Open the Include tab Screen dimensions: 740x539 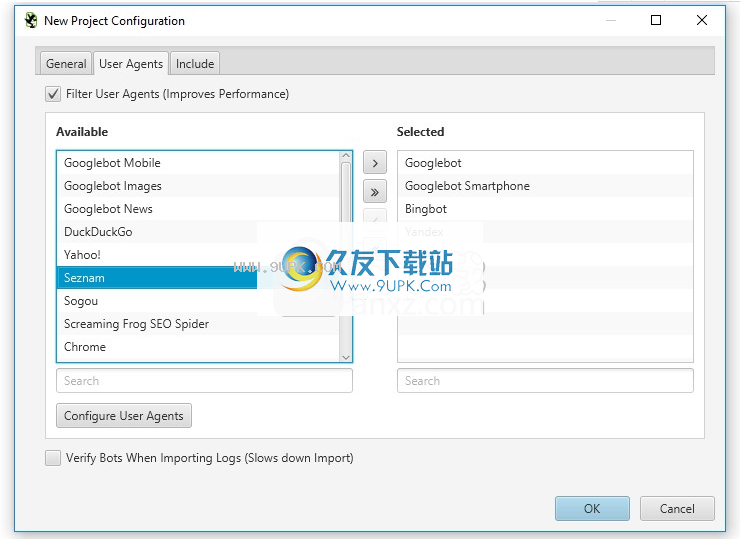point(194,63)
